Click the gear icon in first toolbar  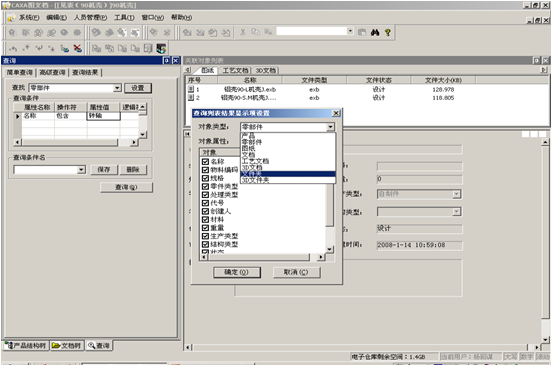pos(77,32)
